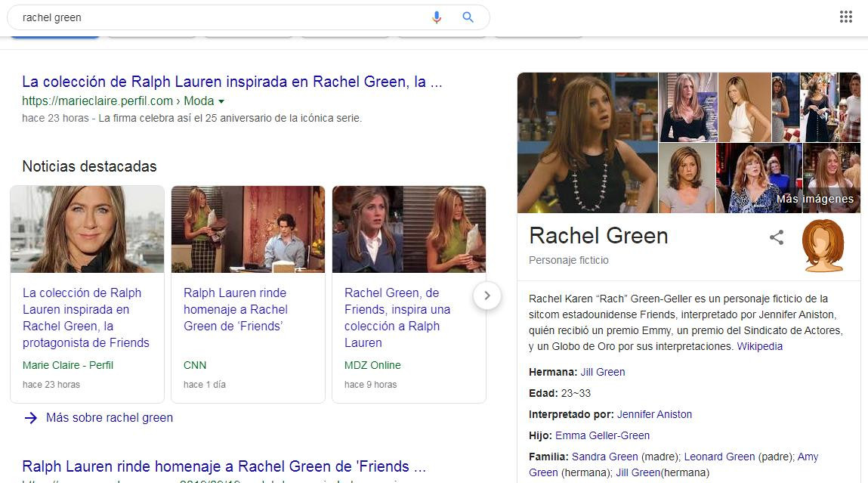
Task: Follow the Jill Green link after Hermana
Action: [603, 372]
